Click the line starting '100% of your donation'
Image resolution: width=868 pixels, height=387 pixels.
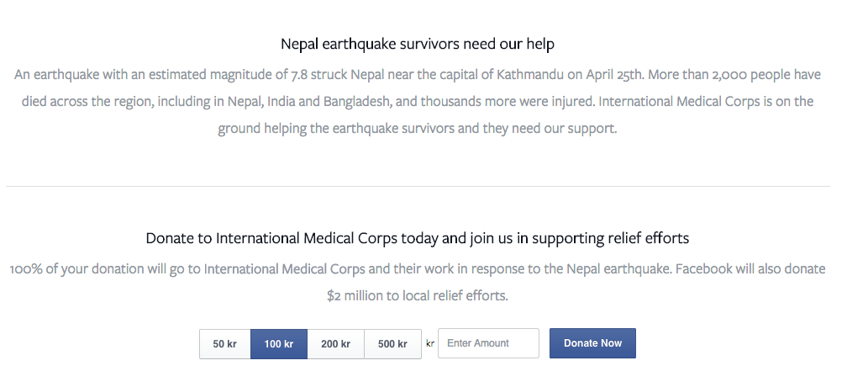(418, 269)
